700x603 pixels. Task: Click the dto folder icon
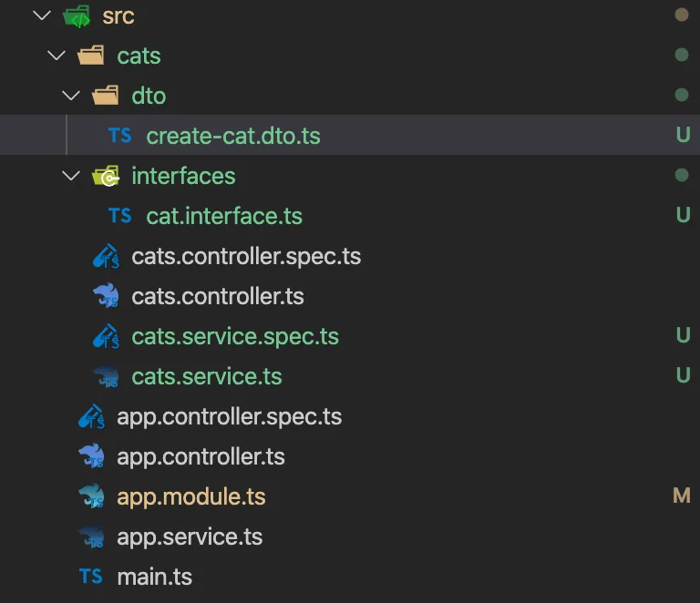click(106, 96)
